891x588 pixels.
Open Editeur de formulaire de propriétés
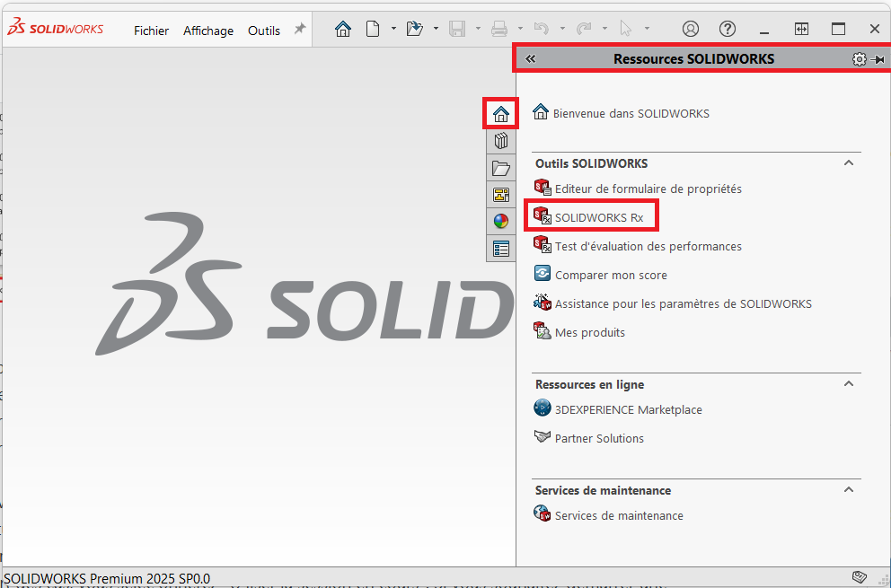click(638, 188)
